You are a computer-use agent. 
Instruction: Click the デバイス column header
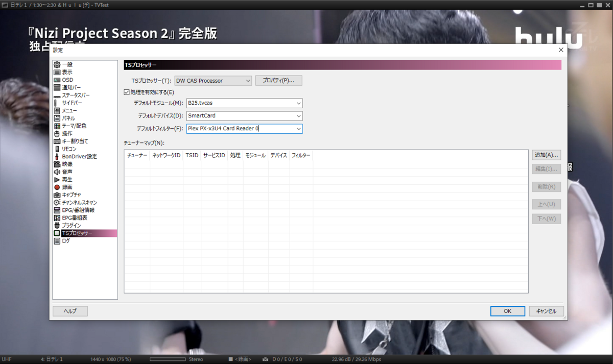tap(279, 155)
